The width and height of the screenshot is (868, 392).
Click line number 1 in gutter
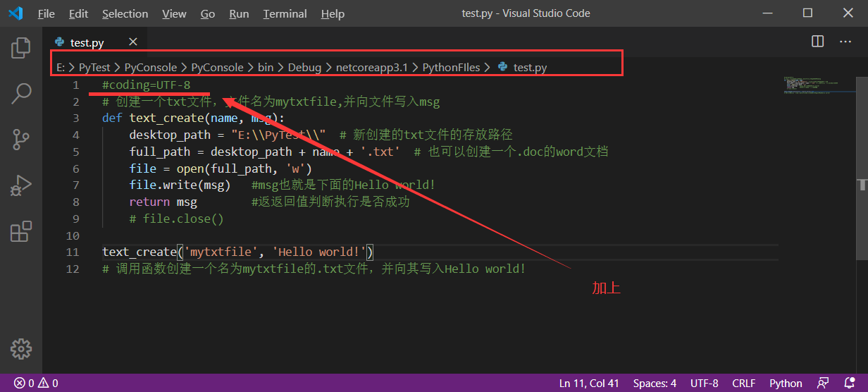75,85
